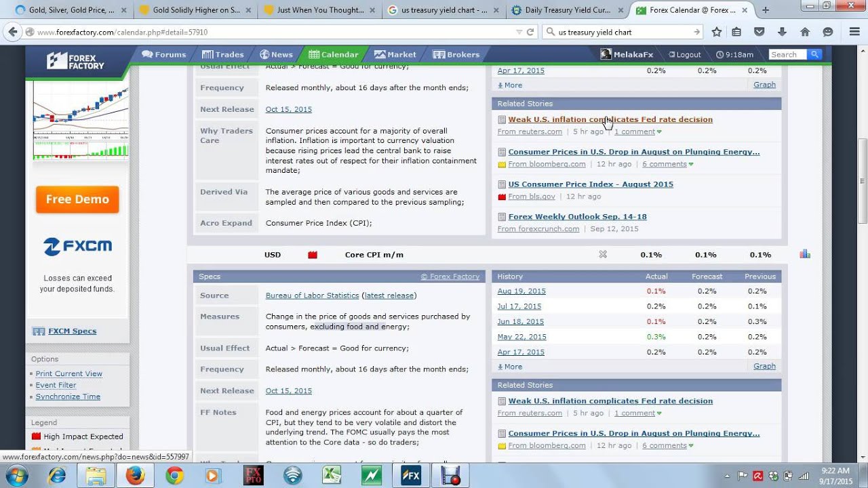868x488 pixels.
Task: Expand more history under Core CPI table
Action: (x=510, y=366)
